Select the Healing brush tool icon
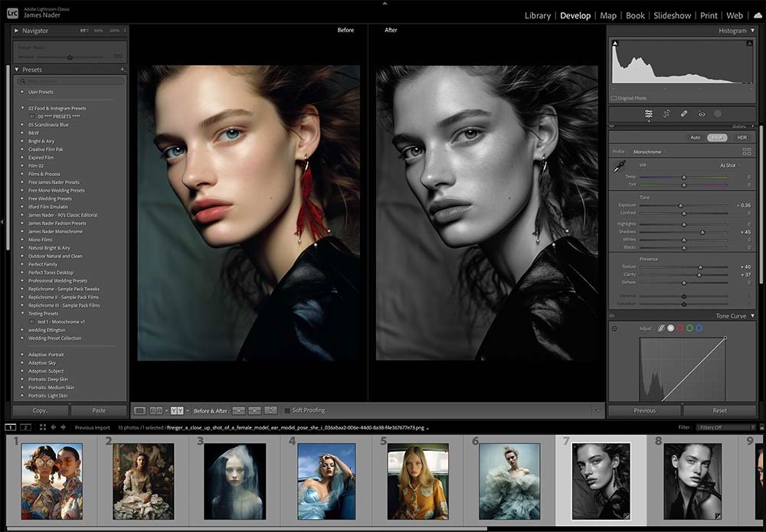The image size is (766, 532). point(684,113)
